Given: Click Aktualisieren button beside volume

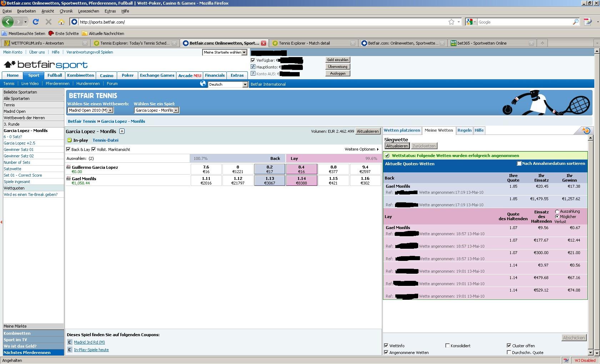Looking at the screenshot, I should pyautogui.click(x=368, y=131).
